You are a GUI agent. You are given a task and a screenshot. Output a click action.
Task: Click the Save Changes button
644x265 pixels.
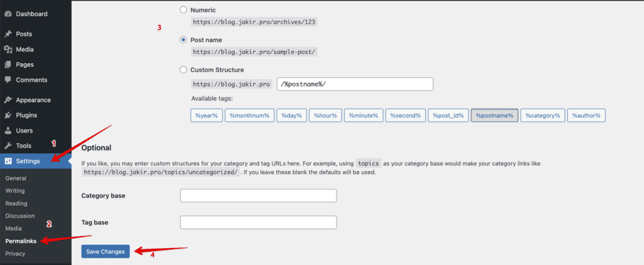(106, 251)
